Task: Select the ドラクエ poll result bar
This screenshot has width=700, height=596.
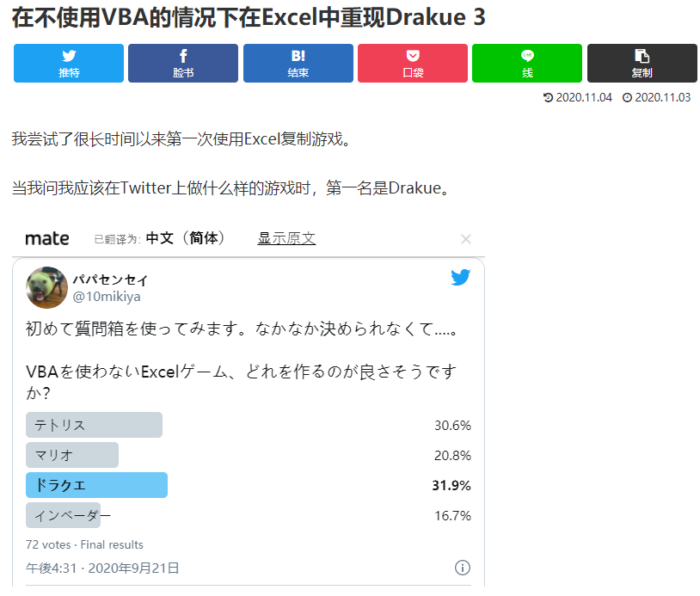Action: point(96,485)
